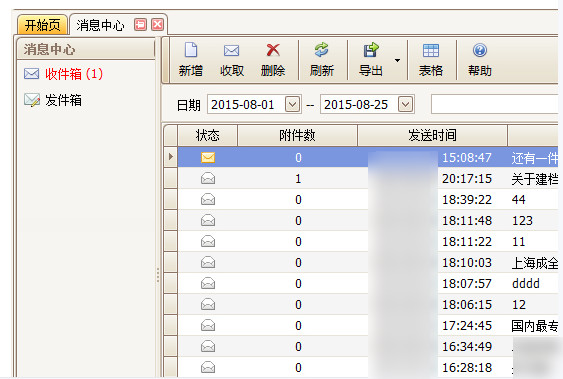
Task: Select the message titled 123
Action: 522,220
